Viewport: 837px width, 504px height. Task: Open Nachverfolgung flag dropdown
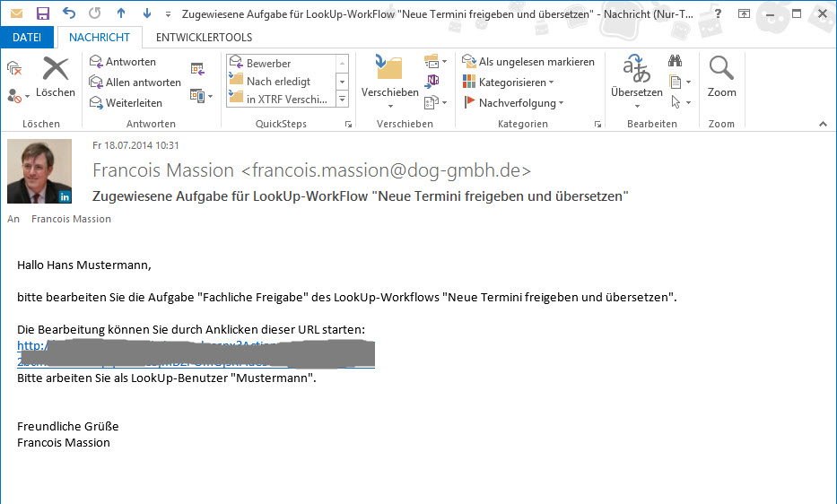coord(513,102)
